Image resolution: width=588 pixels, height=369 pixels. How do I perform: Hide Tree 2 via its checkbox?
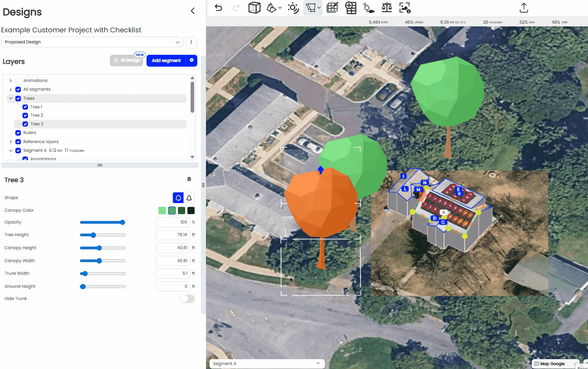pos(25,116)
